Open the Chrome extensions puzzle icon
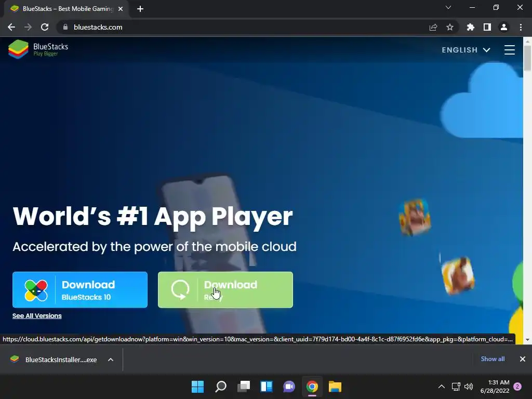 pyautogui.click(x=470, y=27)
